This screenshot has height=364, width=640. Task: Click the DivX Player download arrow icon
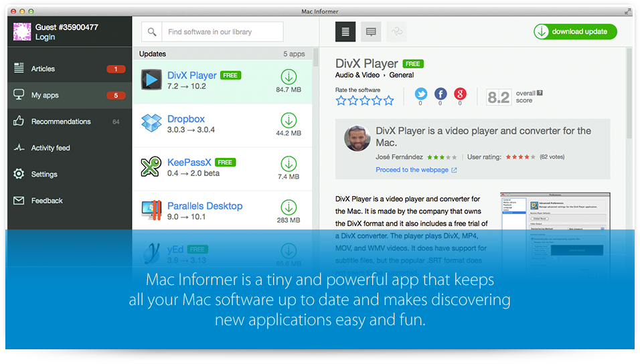(289, 76)
